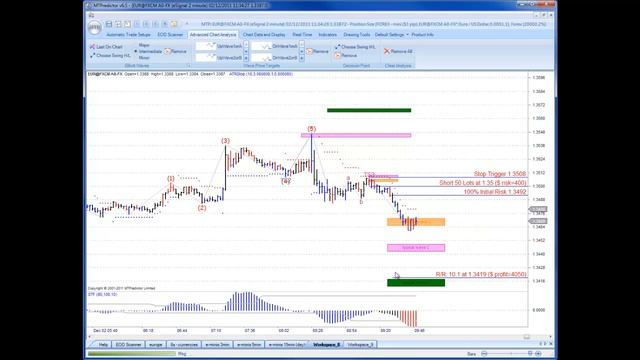
Task: Switch to the europe workspace tab
Action: [x=156, y=345]
